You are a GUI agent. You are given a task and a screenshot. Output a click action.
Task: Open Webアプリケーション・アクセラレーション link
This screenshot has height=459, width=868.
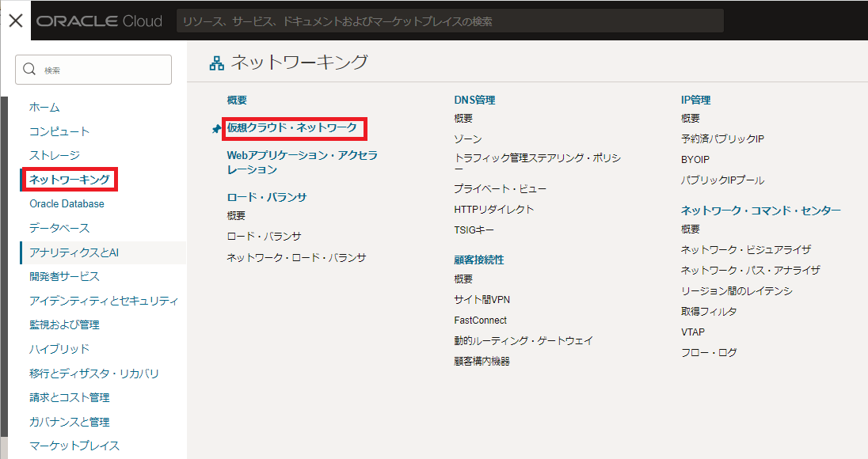coord(302,162)
